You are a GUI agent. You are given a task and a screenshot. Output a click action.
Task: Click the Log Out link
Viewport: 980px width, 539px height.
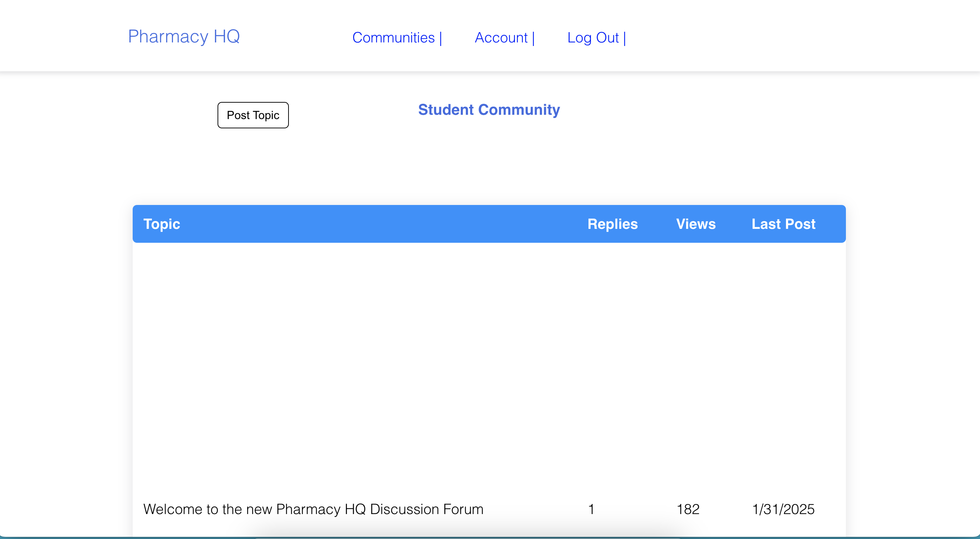(x=593, y=38)
